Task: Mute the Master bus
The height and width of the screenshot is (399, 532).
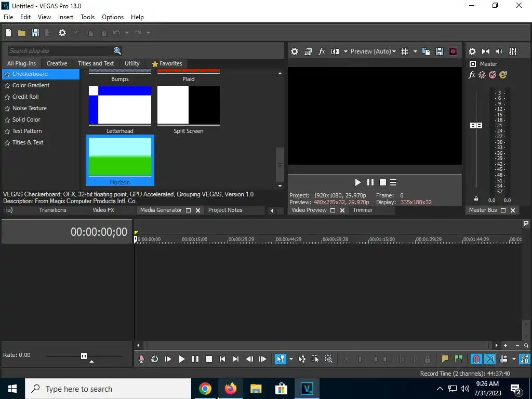Action: coord(493,75)
